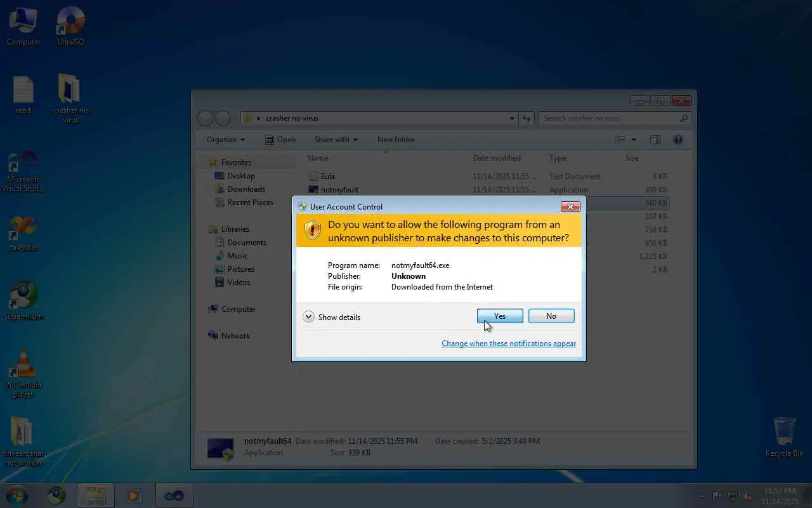Show the preview pane in Explorer
This screenshot has height=508, width=812.
coord(655,140)
